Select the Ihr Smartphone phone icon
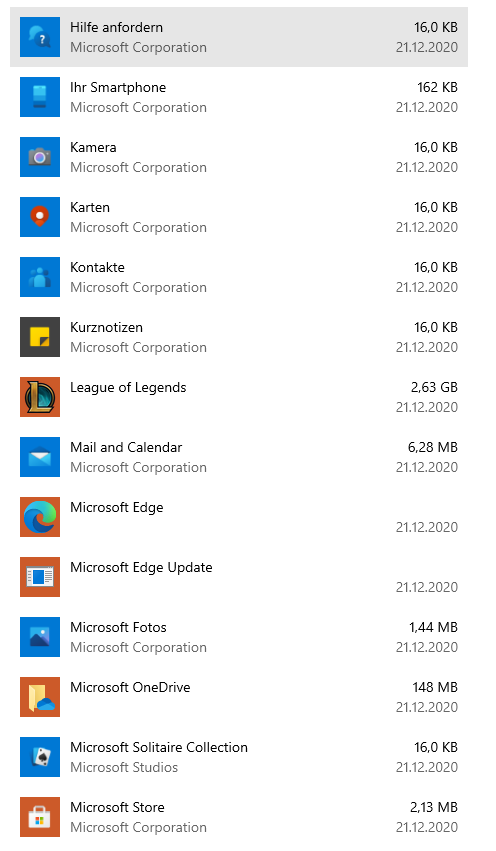 pos(40,97)
